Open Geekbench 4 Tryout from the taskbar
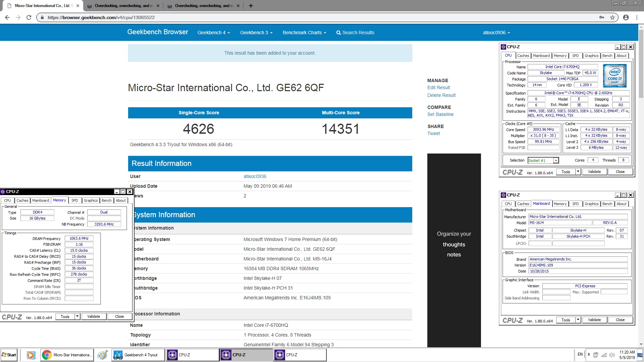This screenshot has width=644, height=362. point(138,355)
